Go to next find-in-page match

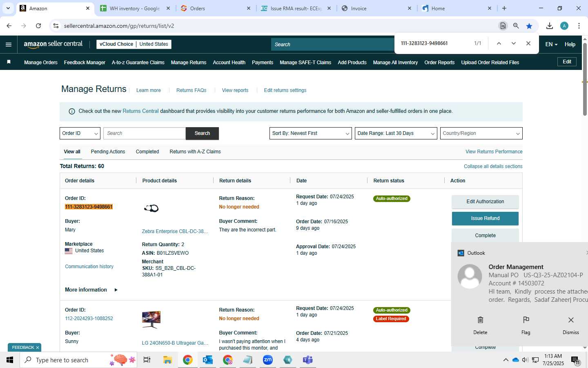click(x=514, y=43)
